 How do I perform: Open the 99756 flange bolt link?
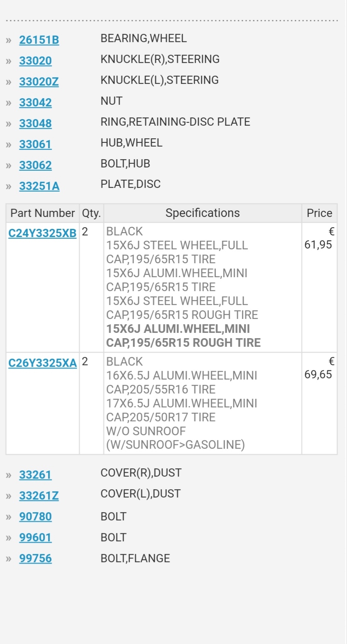[35, 558]
